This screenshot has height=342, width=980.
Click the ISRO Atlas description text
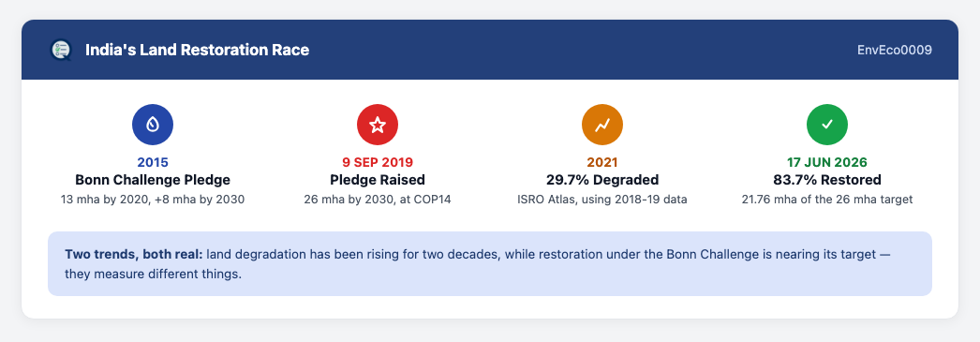click(602, 200)
